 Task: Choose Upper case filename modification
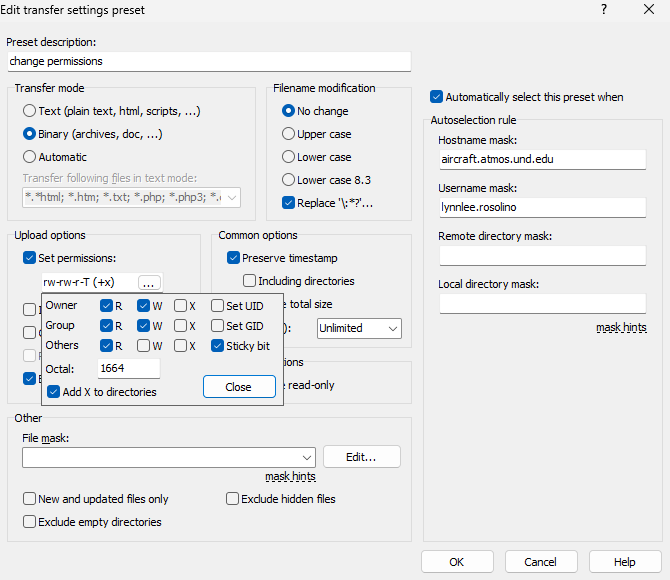pyautogui.click(x=289, y=134)
